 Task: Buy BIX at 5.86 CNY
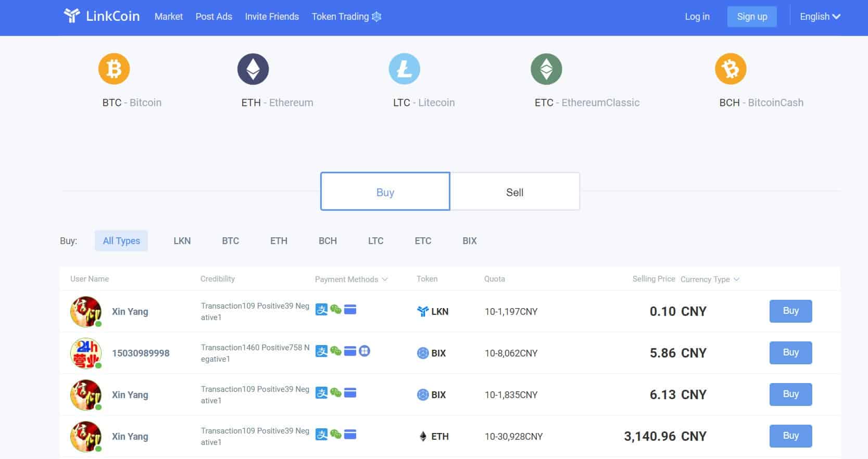[790, 352]
